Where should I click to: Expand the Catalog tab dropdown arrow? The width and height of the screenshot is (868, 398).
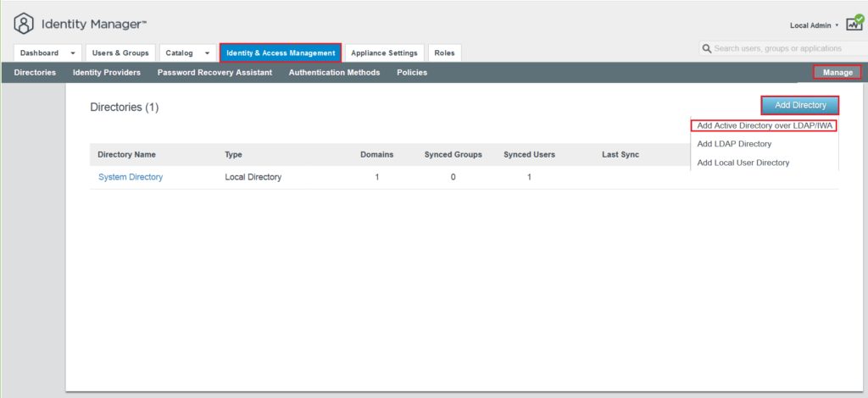tap(207, 53)
